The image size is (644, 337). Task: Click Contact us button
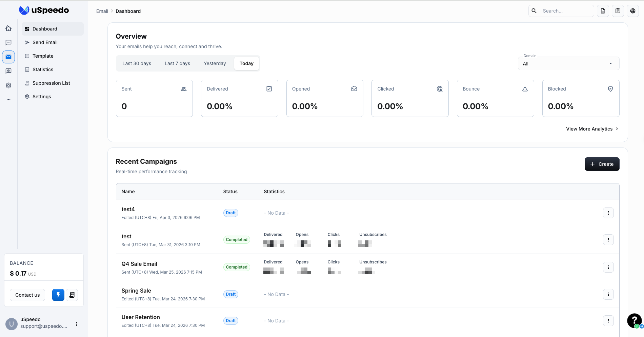pyautogui.click(x=27, y=295)
